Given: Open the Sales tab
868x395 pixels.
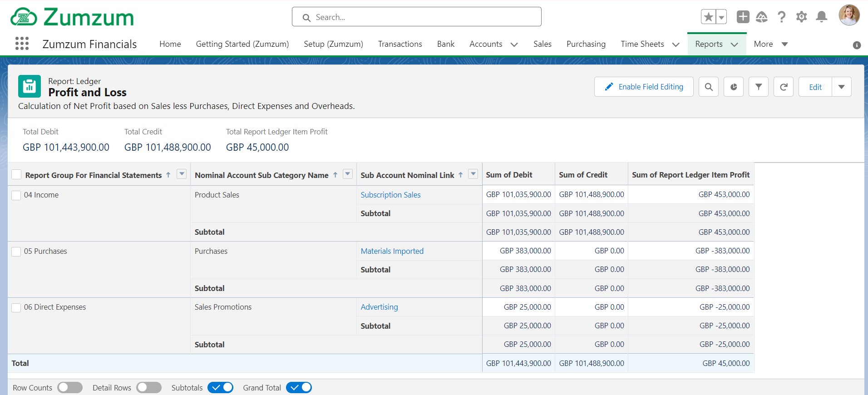Looking at the screenshot, I should tap(542, 44).
